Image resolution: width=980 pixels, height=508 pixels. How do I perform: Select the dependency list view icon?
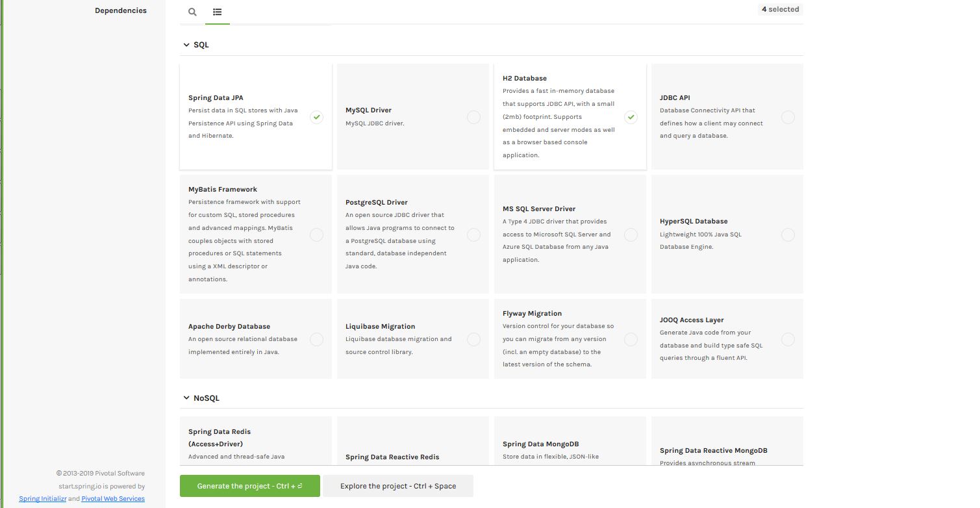(x=217, y=12)
